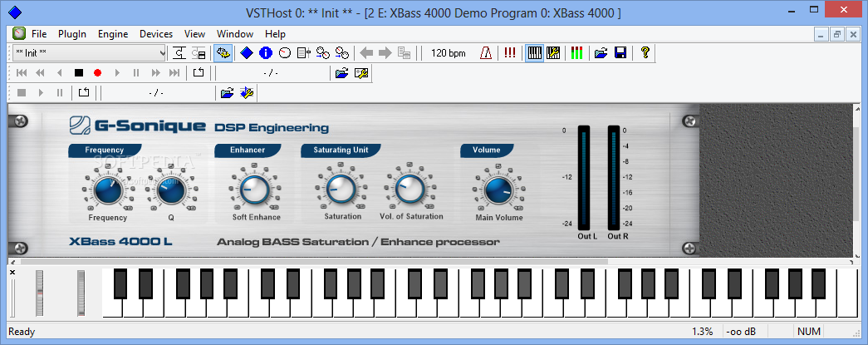
Task: Open wrench config icon in the MIDI player toolbar
Action: [x=361, y=72]
